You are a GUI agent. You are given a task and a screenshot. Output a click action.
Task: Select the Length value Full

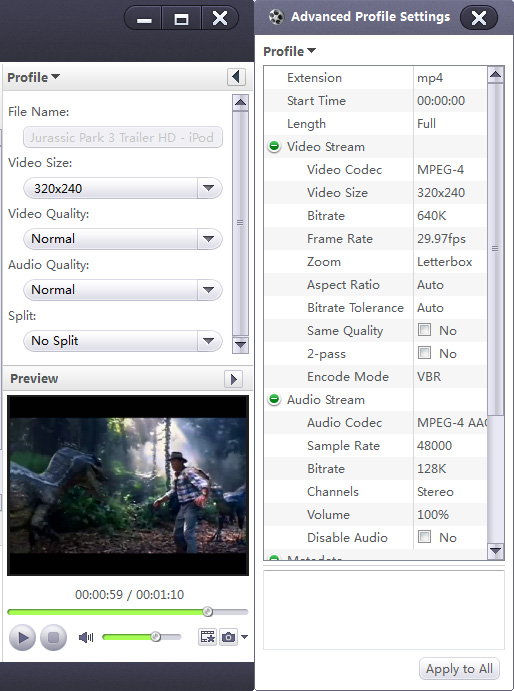426,124
